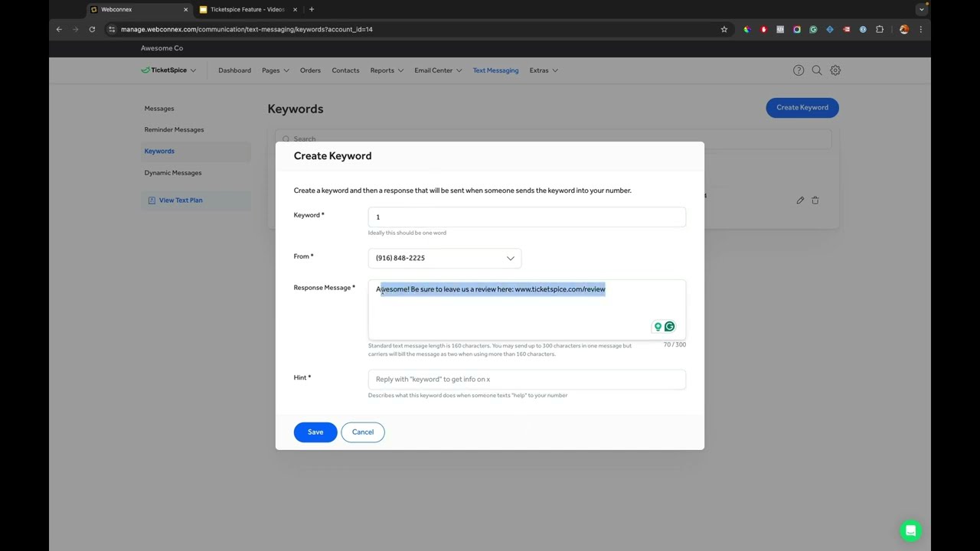Open the Extensions puzzle icon
Image resolution: width=980 pixels, height=551 pixels.
[880, 29]
